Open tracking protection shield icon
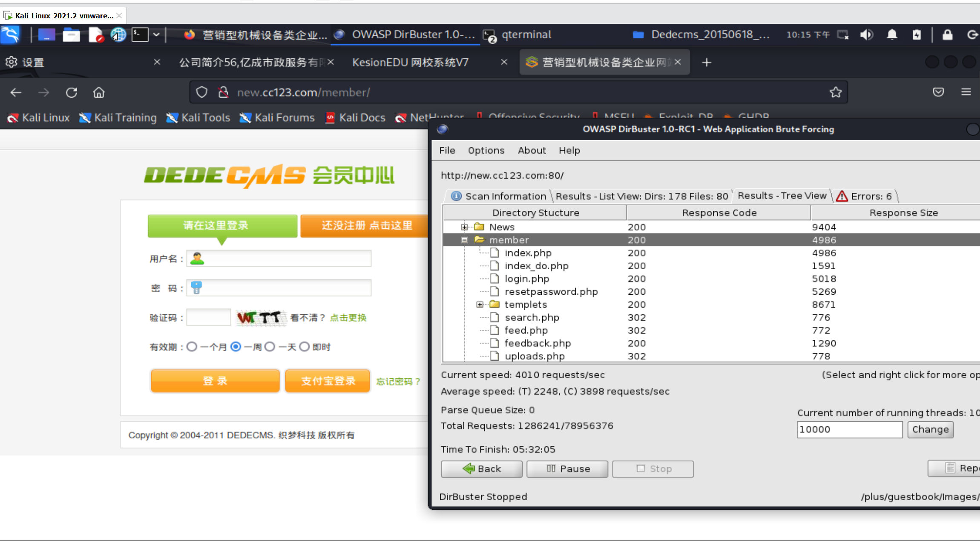The image size is (980, 541). coord(202,92)
